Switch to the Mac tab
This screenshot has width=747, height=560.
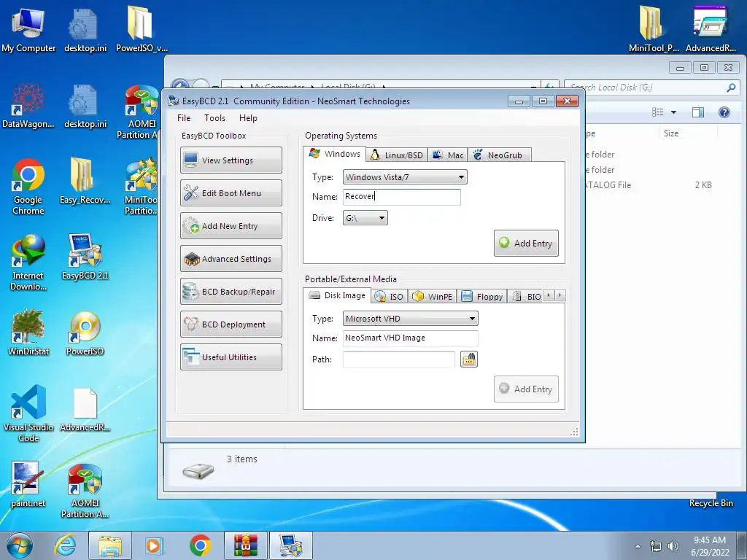pyautogui.click(x=448, y=155)
